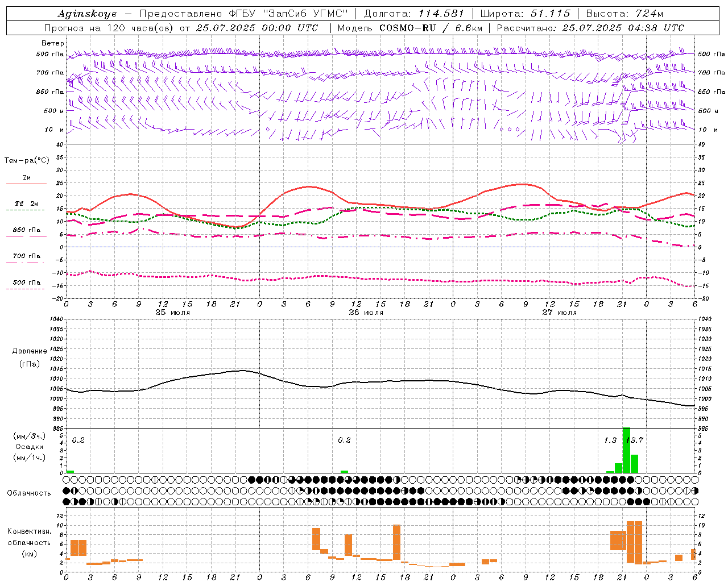The image size is (728, 582).
Task: Click the 1.3 precipitation total value
Action: [x=610, y=440]
